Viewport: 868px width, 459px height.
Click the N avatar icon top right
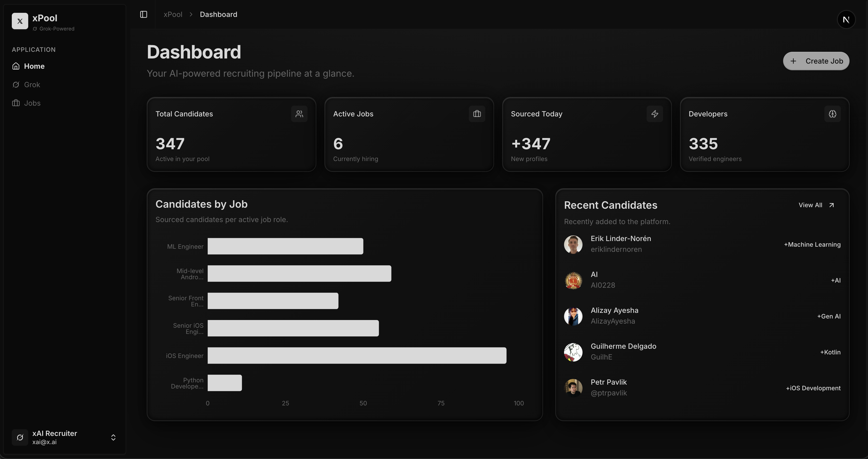tap(846, 19)
